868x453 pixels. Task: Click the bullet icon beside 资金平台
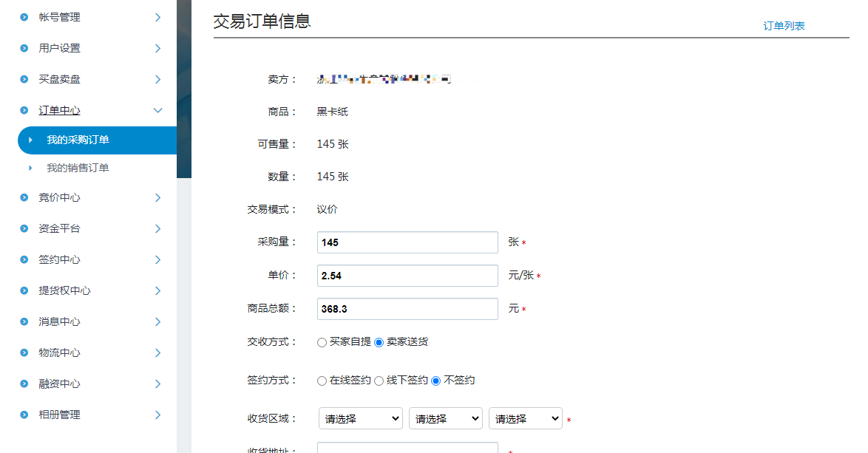(x=24, y=228)
